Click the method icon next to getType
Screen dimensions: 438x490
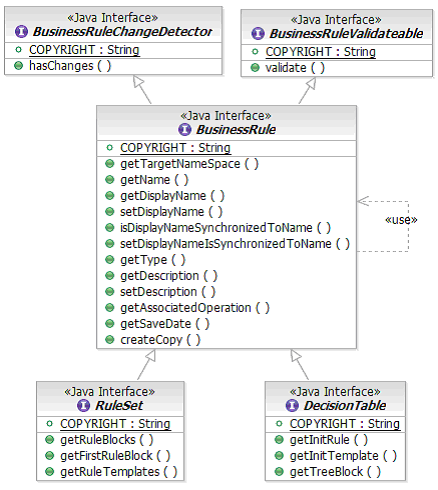[x=110, y=260]
